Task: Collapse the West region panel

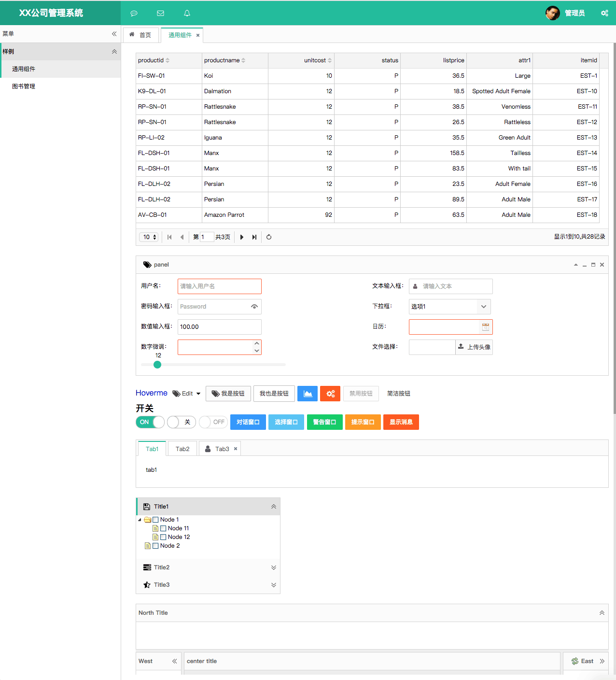Action: click(x=175, y=661)
